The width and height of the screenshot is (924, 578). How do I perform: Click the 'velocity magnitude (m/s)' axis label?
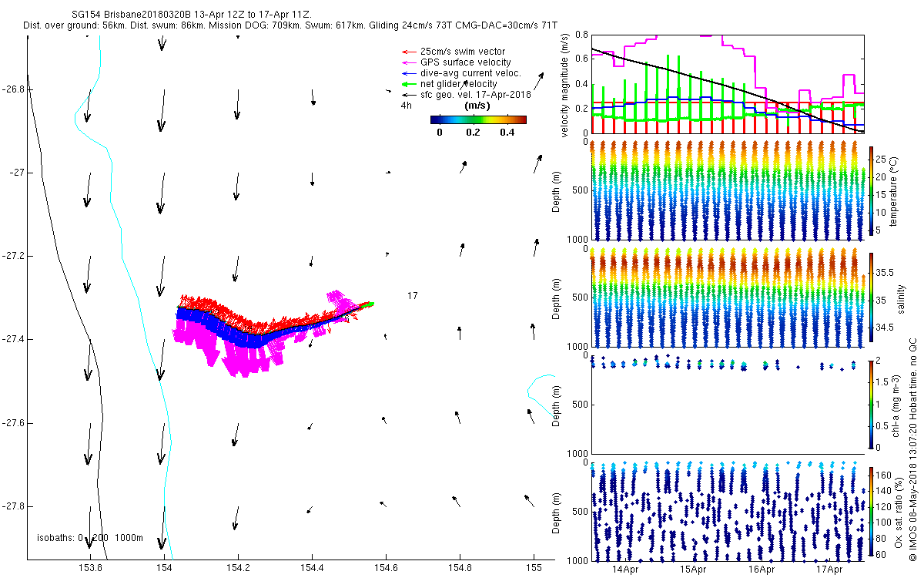pyautogui.click(x=566, y=85)
